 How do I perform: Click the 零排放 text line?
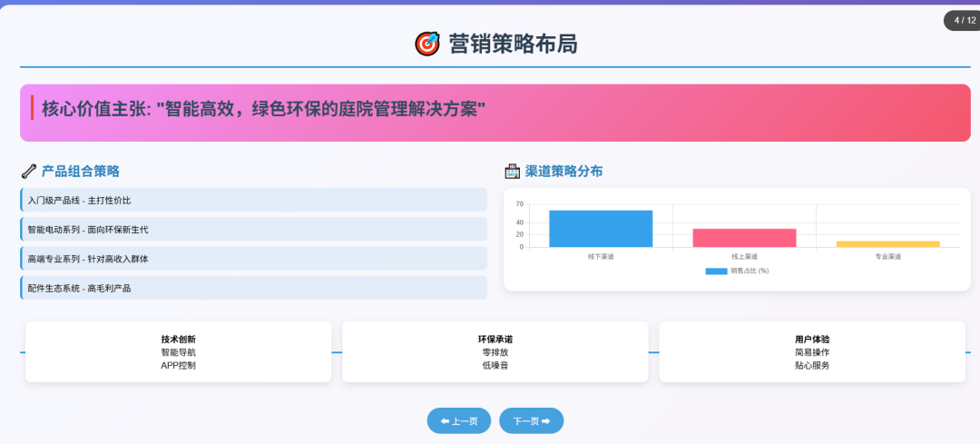coord(495,352)
